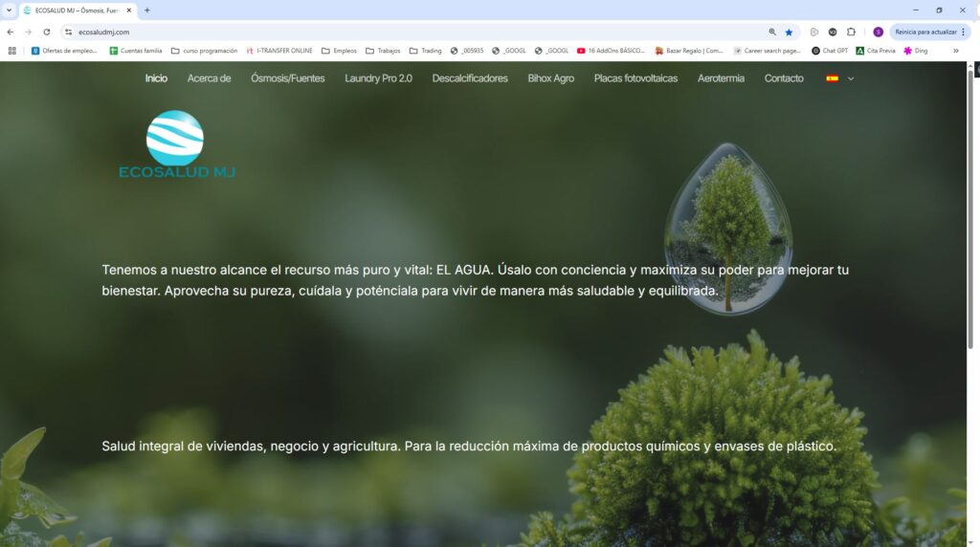The width and height of the screenshot is (980, 547).
Task: Open the Chrome profile avatar
Action: click(879, 32)
